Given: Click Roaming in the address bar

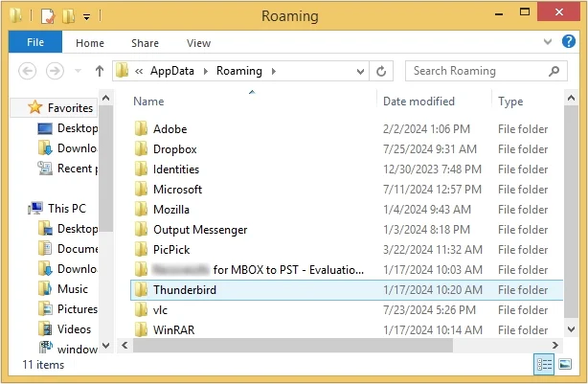Looking at the screenshot, I should [239, 71].
